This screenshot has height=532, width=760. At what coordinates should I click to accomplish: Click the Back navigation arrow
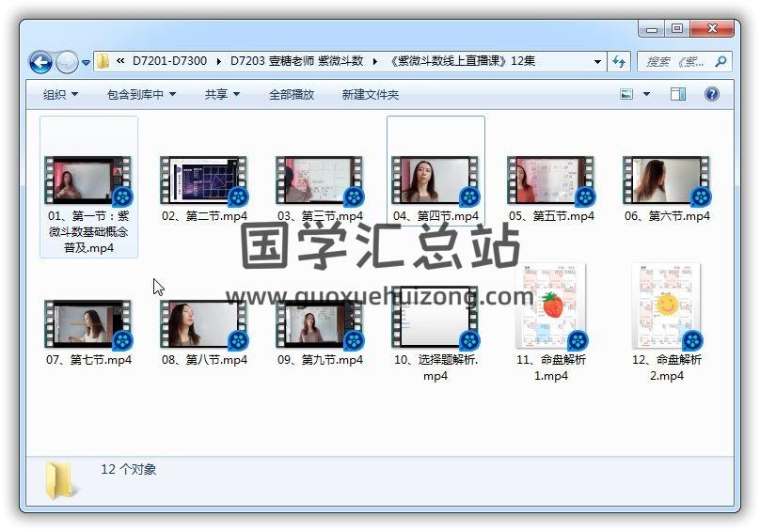click(40, 62)
